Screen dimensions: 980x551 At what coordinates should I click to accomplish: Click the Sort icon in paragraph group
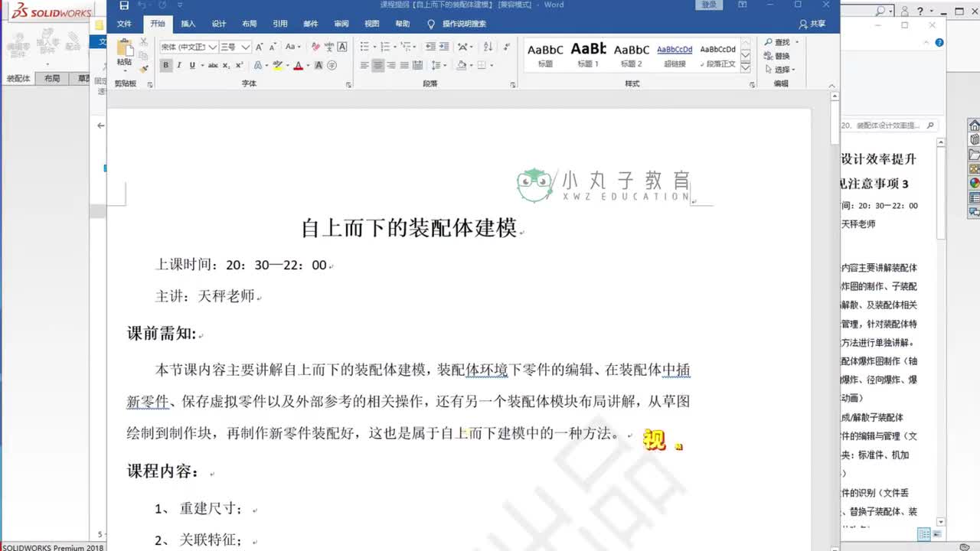coord(488,47)
